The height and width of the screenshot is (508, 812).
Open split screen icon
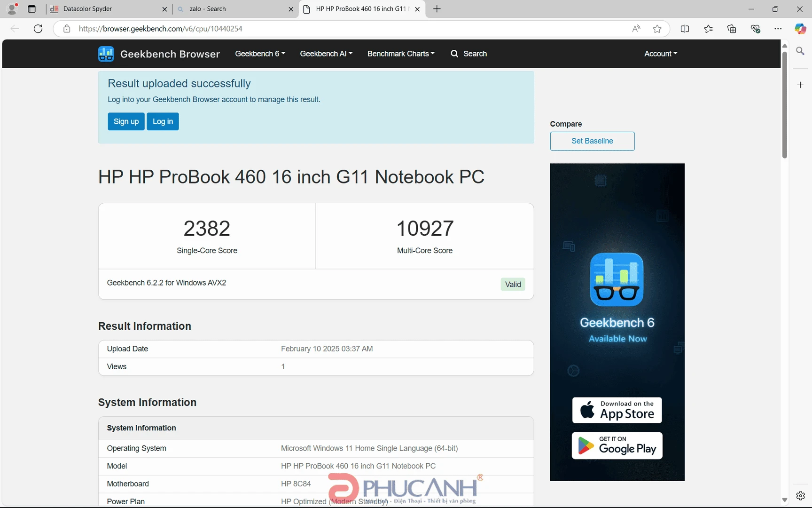[685, 29]
